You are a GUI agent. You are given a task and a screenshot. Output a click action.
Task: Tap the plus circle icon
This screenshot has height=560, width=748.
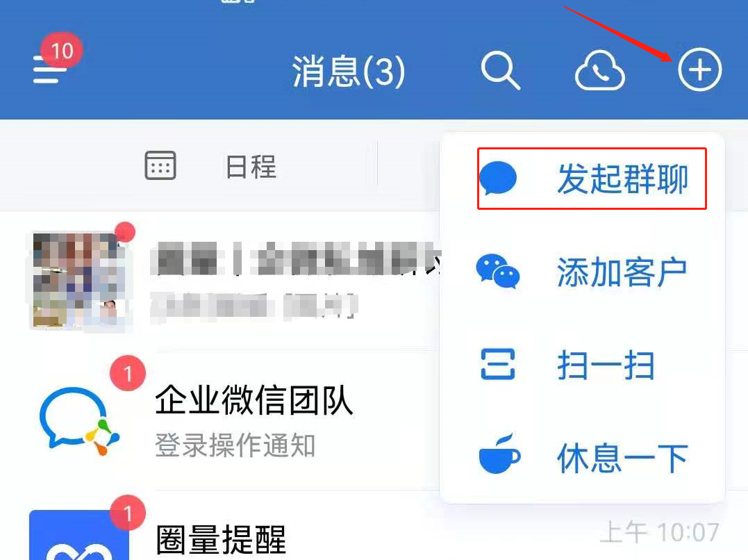(x=700, y=69)
